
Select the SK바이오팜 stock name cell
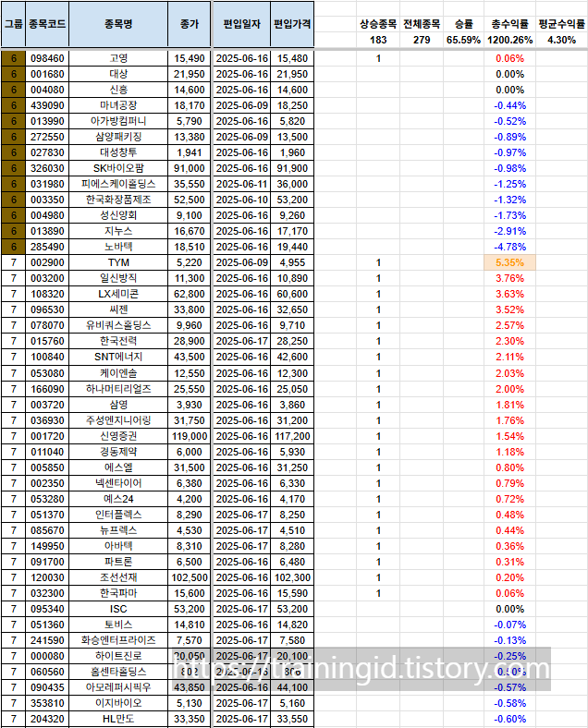[118, 168]
